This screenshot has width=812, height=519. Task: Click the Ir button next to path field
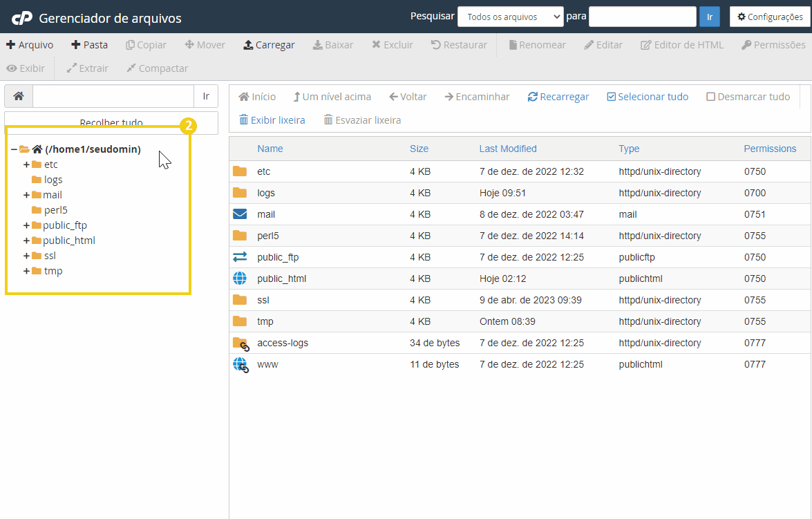[x=206, y=96]
